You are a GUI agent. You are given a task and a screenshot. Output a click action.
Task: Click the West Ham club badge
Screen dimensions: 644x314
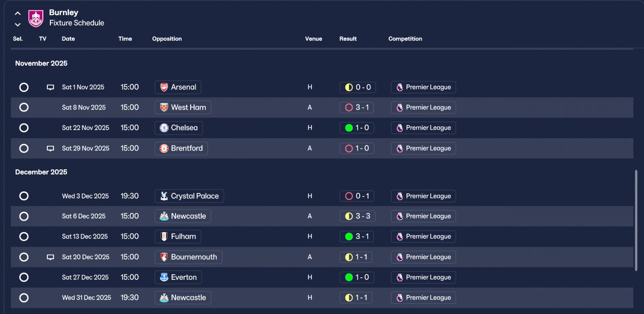click(164, 108)
